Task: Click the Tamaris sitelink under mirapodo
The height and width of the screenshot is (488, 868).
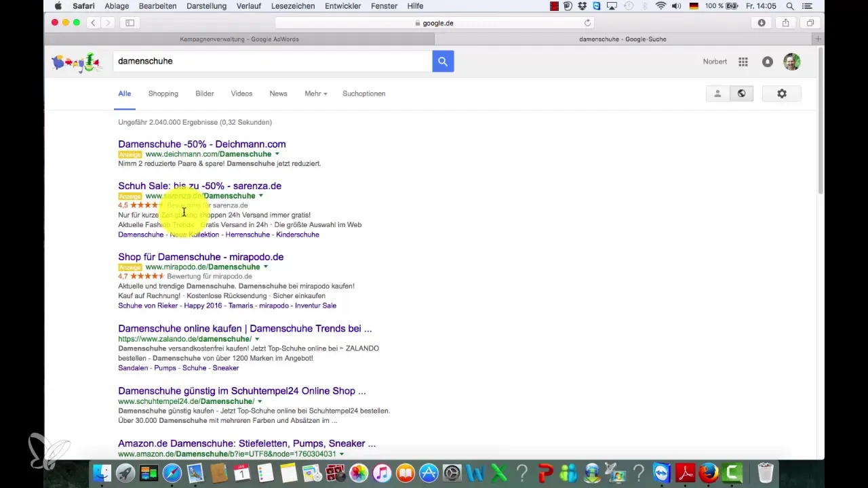Action: tap(241, 306)
